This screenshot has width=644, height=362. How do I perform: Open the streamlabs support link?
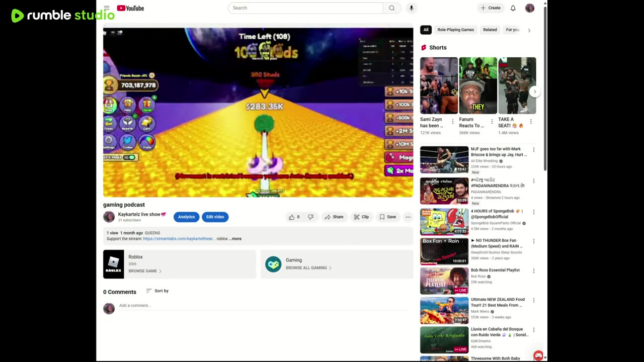[179, 239]
